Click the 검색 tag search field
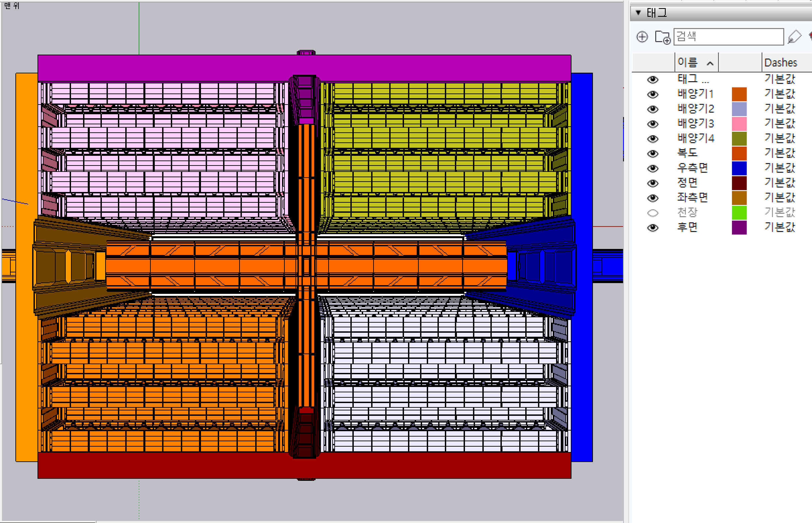 (x=728, y=37)
